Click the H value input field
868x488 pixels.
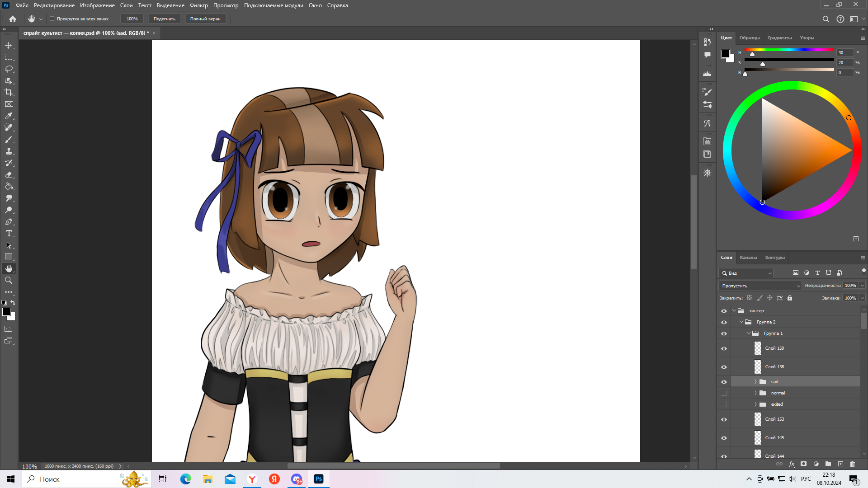tap(844, 52)
